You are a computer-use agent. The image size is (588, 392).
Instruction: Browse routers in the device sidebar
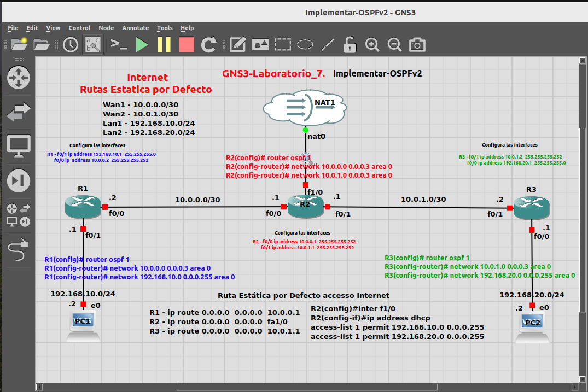tap(19, 77)
